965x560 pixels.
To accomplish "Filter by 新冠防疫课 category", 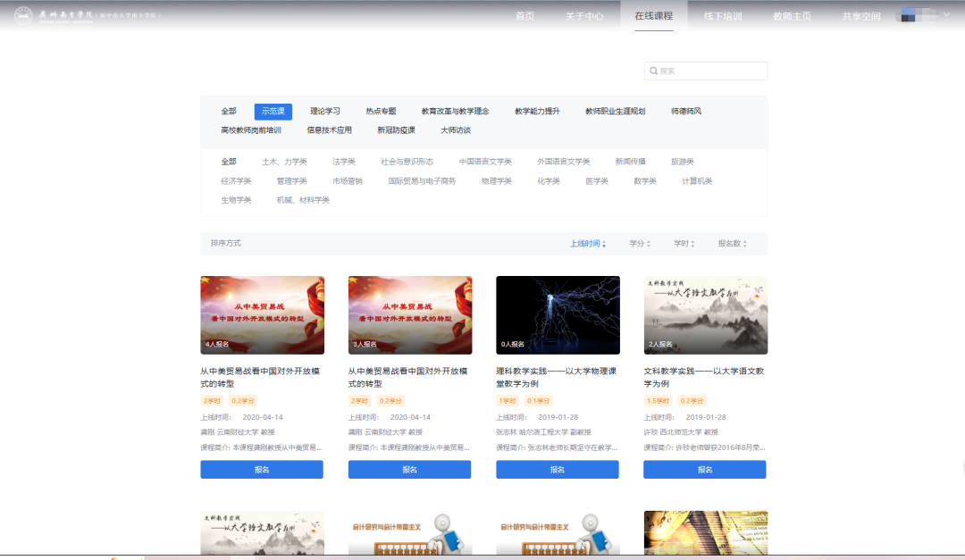I will click(x=396, y=130).
